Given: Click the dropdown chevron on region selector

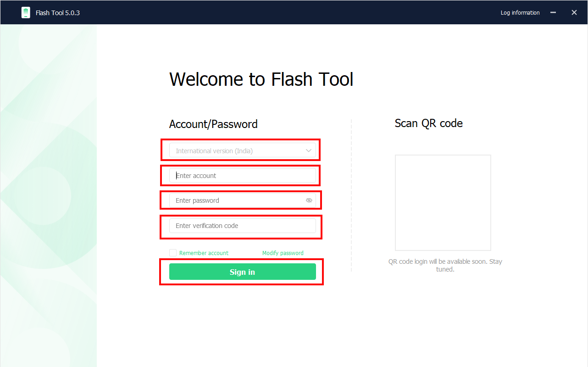Looking at the screenshot, I should coord(308,150).
